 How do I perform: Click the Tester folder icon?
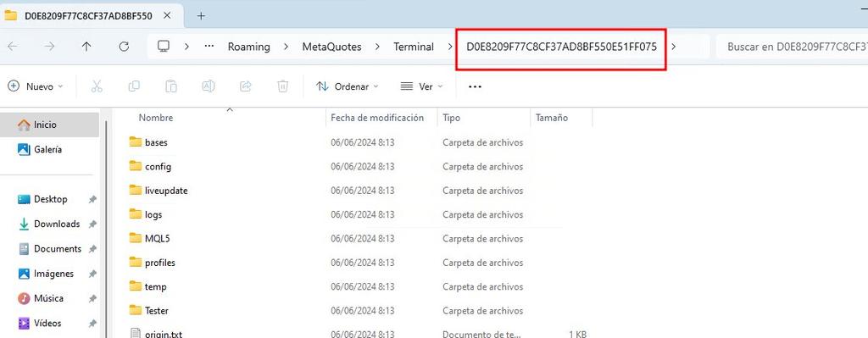(136, 310)
